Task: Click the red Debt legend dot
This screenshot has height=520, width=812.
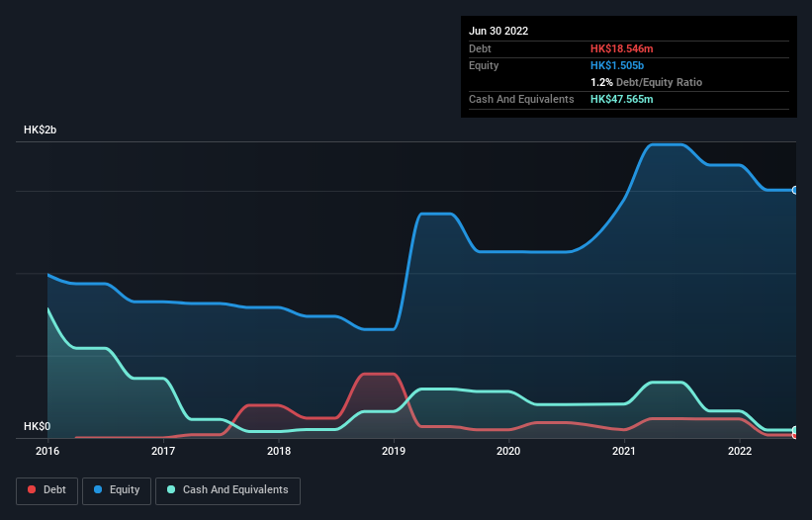Action: (32, 489)
